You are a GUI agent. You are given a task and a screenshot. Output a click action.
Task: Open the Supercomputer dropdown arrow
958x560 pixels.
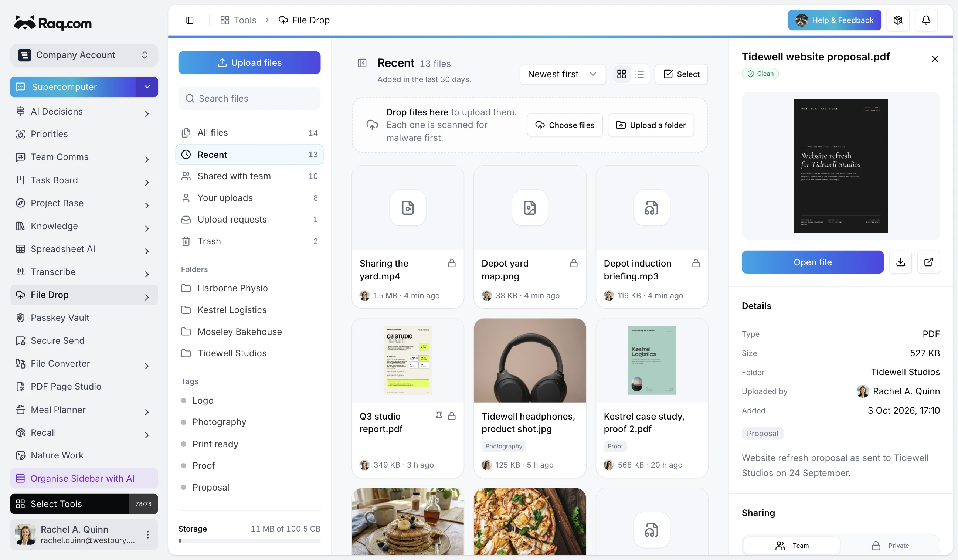(147, 87)
